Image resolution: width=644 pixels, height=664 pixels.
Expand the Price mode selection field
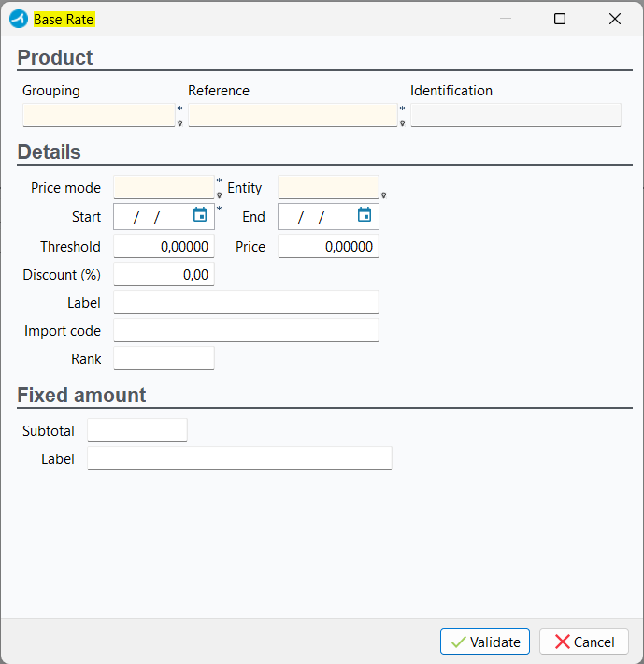(164, 187)
